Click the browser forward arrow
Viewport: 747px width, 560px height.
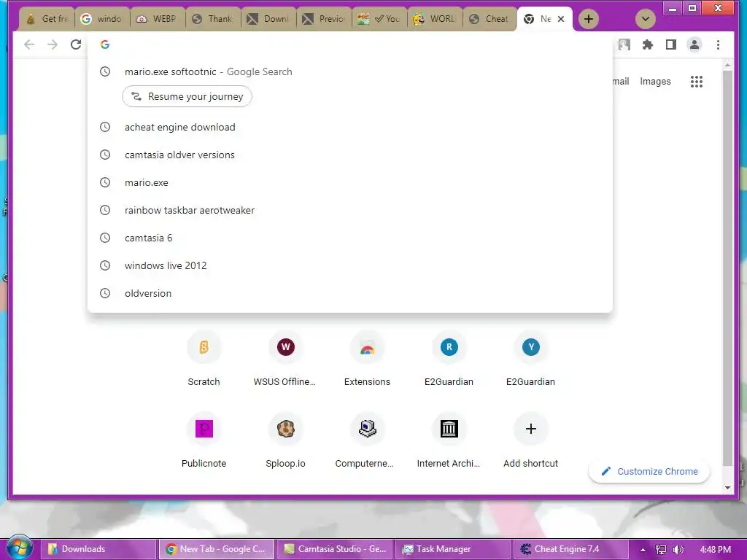pos(53,44)
